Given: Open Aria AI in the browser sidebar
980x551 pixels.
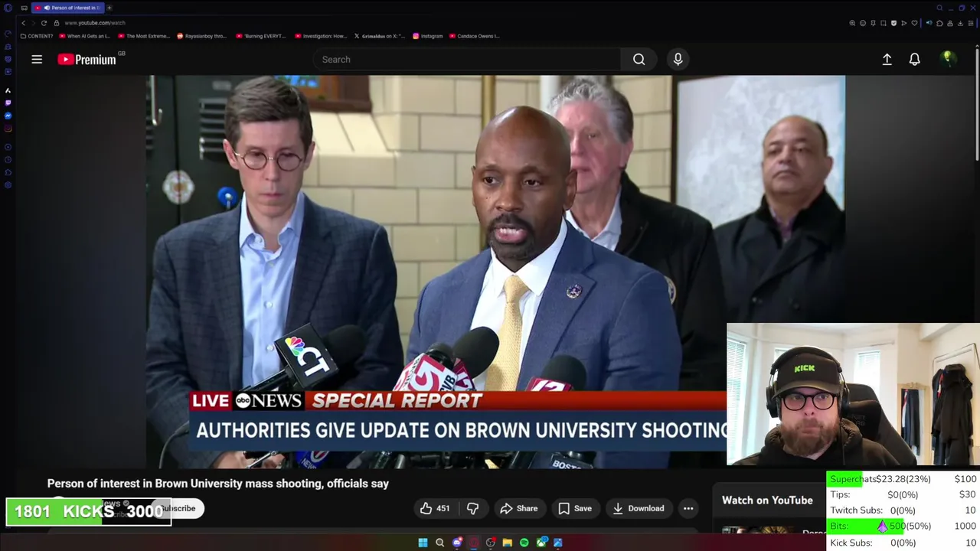Looking at the screenshot, I should pyautogui.click(x=8, y=90).
